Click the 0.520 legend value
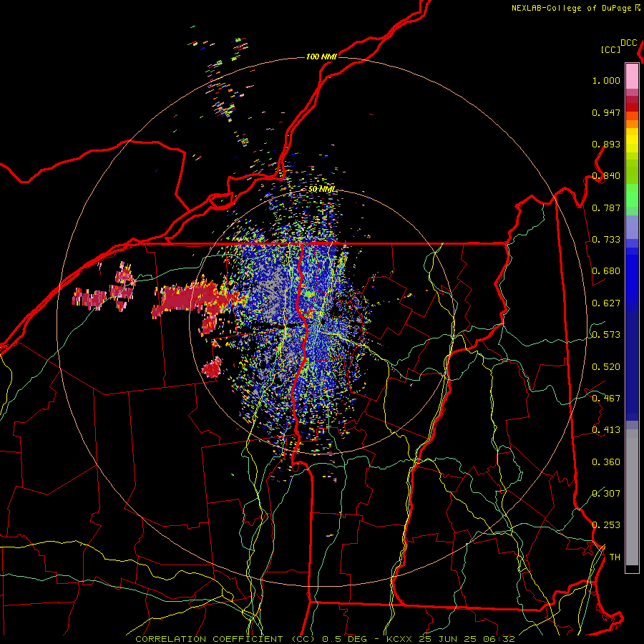Viewport: 644px width, 644px height. (x=606, y=367)
